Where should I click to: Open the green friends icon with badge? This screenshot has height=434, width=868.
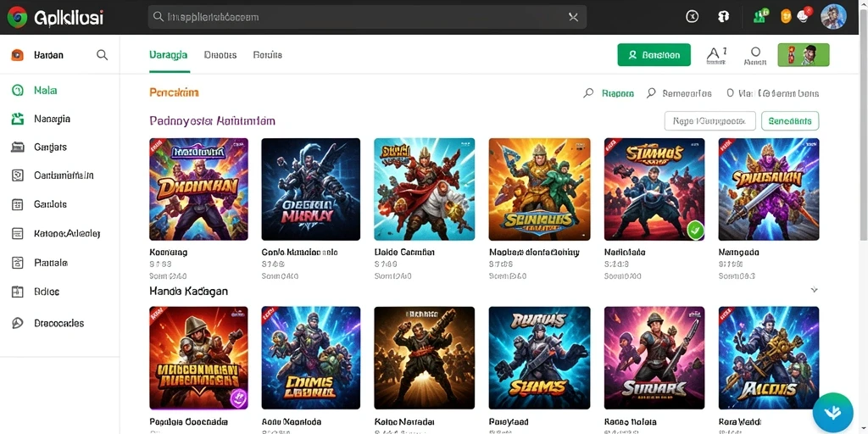click(761, 15)
